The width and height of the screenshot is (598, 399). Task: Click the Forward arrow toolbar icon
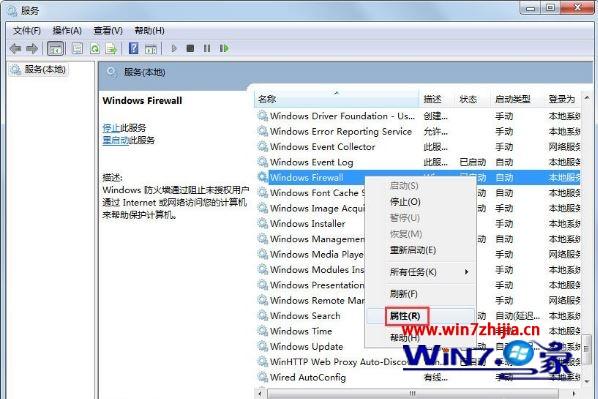[x=32, y=48]
